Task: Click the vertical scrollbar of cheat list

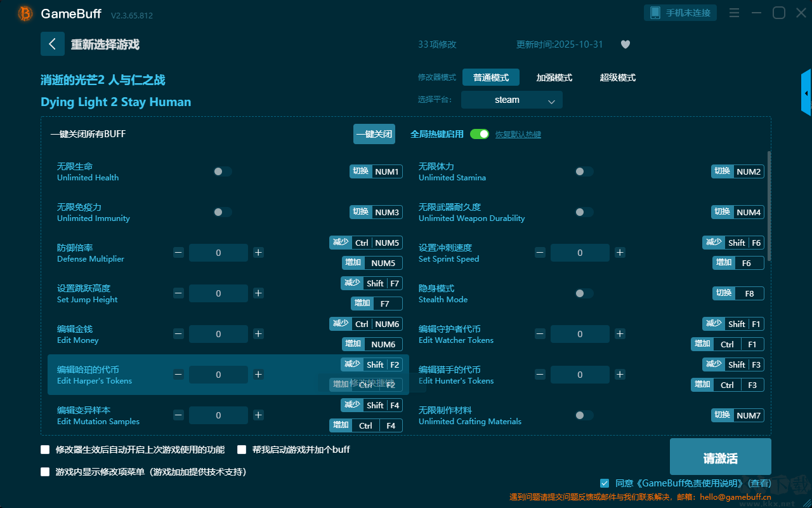Action: [769, 205]
